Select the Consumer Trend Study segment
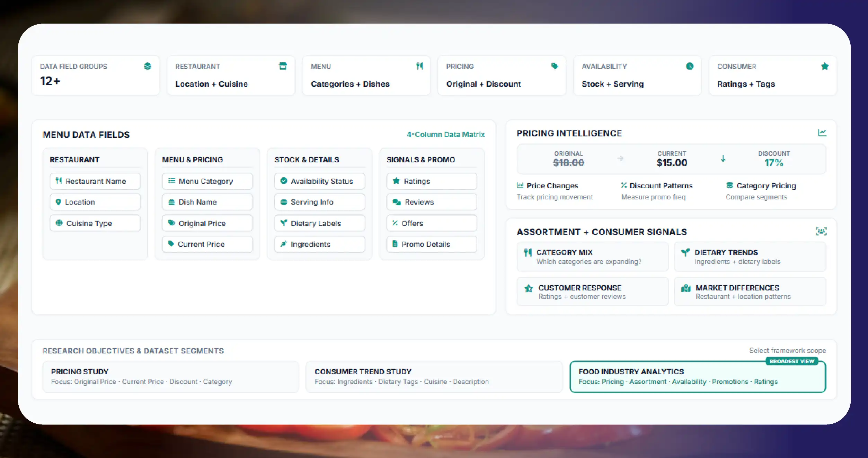 coord(434,377)
